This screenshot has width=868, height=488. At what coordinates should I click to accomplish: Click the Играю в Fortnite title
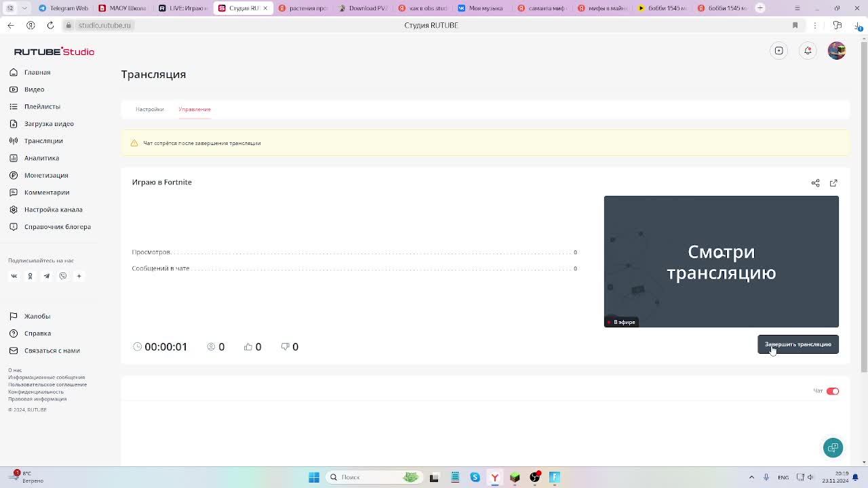(x=162, y=182)
